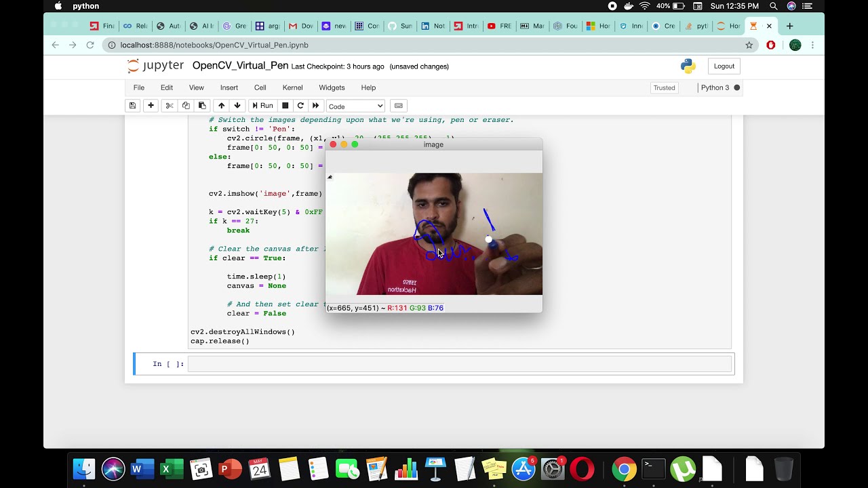The image size is (868, 488).
Task: Bookmark this page with the star icon
Action: 749,45
